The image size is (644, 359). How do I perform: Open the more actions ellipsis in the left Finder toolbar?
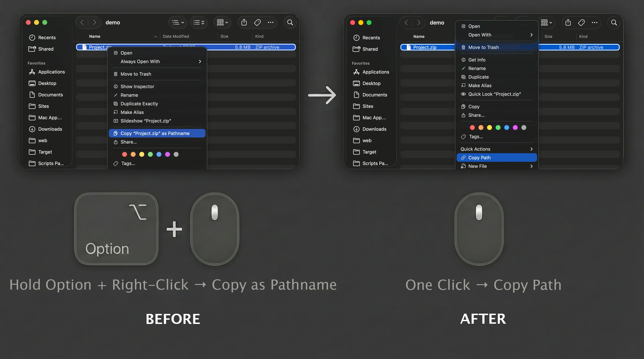[271, 22]
